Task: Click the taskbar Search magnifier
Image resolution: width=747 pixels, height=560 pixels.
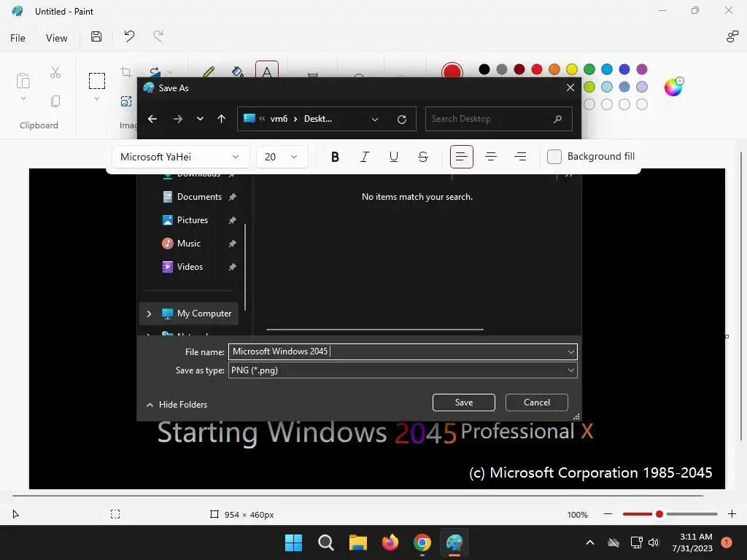Action: click(x=326, y=542)
